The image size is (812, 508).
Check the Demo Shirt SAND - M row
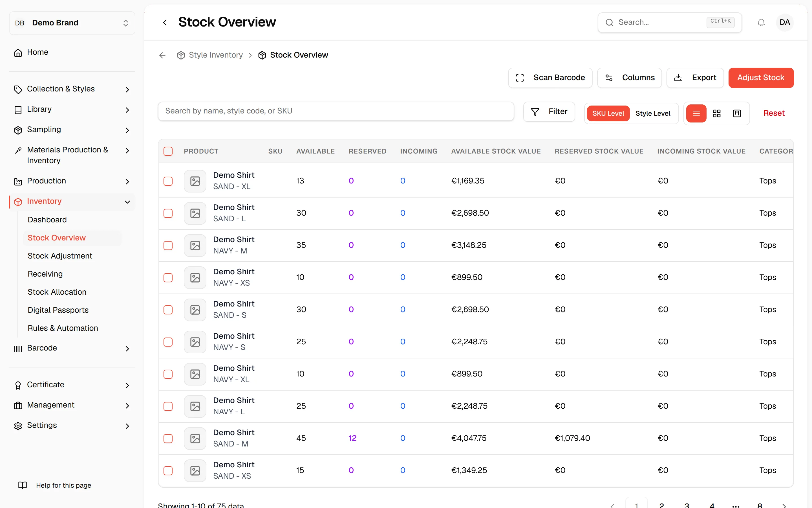168,439
